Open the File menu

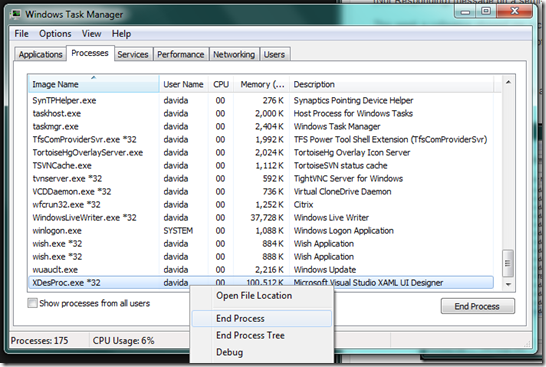pyautogui.click(x=21, y=34)
